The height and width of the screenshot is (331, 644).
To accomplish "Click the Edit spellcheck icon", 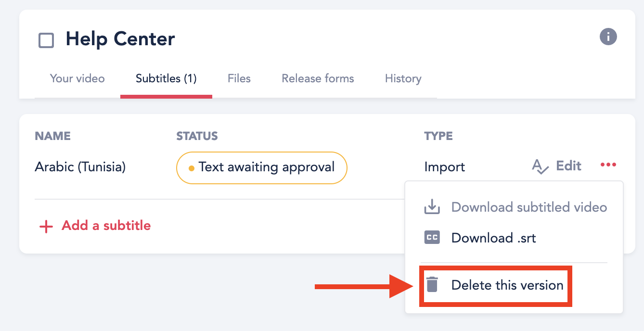I will pyautogui.click(x=541, y=167).
